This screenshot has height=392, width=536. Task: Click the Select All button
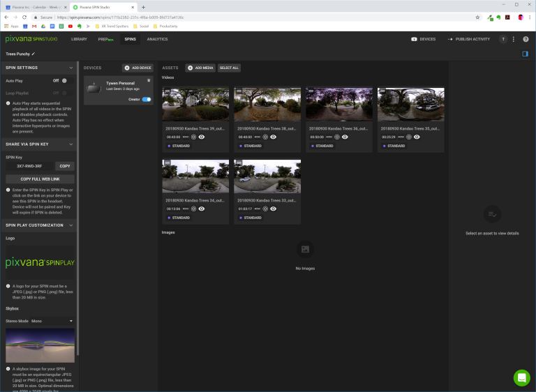pyautogui.click(x=229, y=68)
